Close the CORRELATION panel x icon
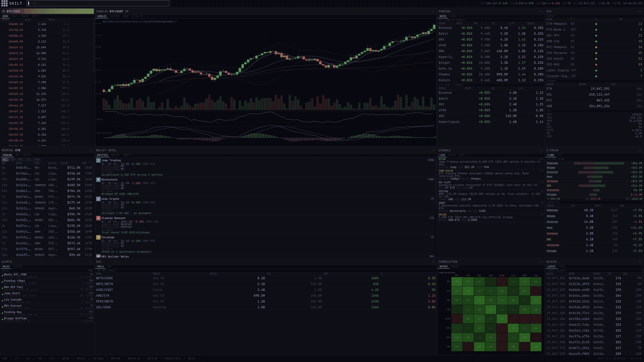 click(x=541, y=262)
